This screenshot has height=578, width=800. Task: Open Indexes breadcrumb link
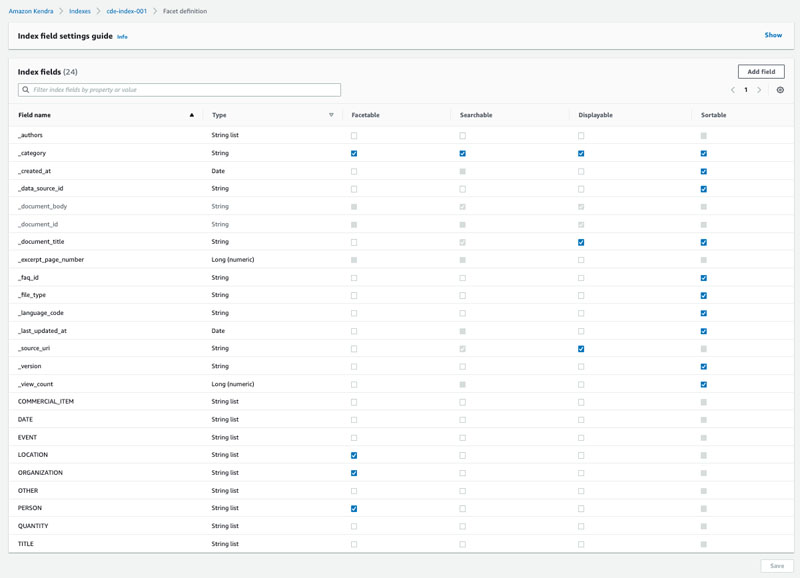point(80,11)
